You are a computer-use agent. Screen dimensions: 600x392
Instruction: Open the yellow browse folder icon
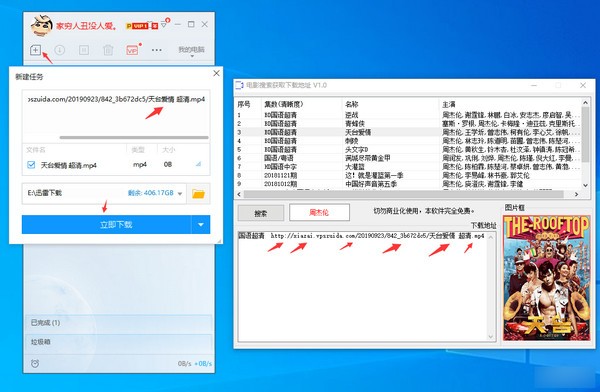click(x=198, y=194)
